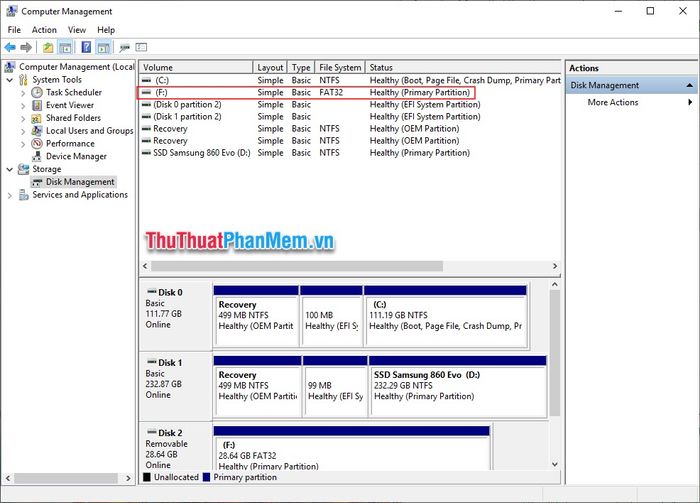Expand the Shared Folders node arrow
700x503 pixels.
coord(23,119)
